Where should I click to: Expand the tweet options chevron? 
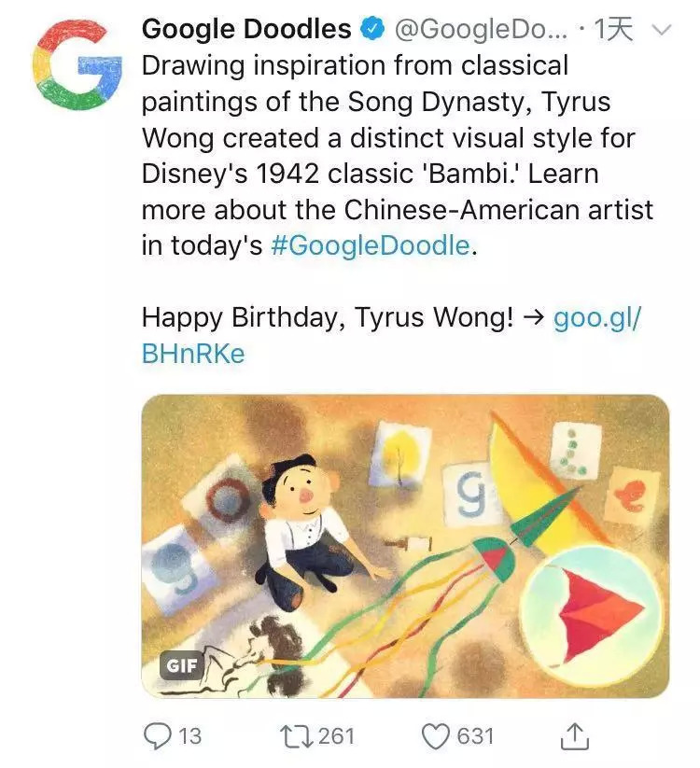click(x=660, y=30)
